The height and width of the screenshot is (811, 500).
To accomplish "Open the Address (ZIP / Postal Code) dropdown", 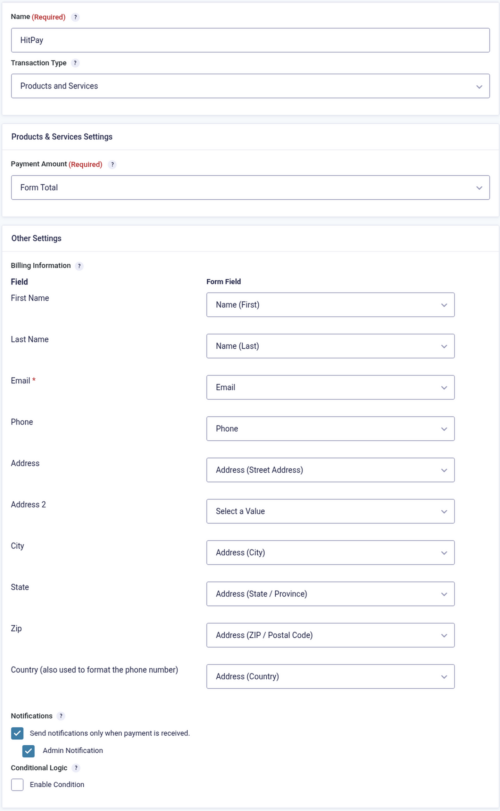I will coord(330,636).
